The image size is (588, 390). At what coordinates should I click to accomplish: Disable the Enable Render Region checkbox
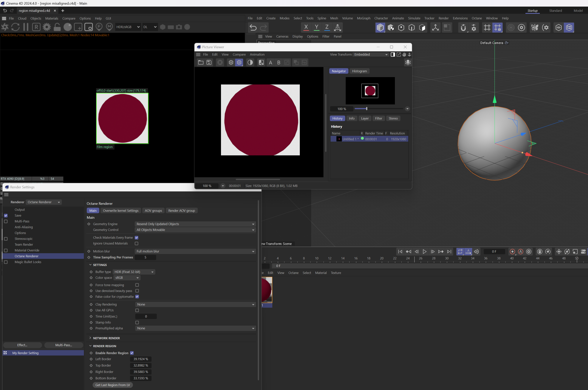pos(132,353)
